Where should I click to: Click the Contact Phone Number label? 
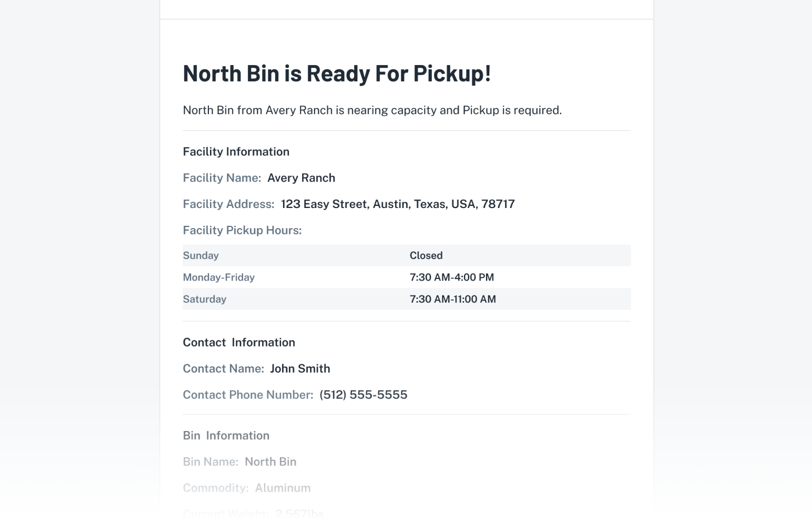(248, 395)
